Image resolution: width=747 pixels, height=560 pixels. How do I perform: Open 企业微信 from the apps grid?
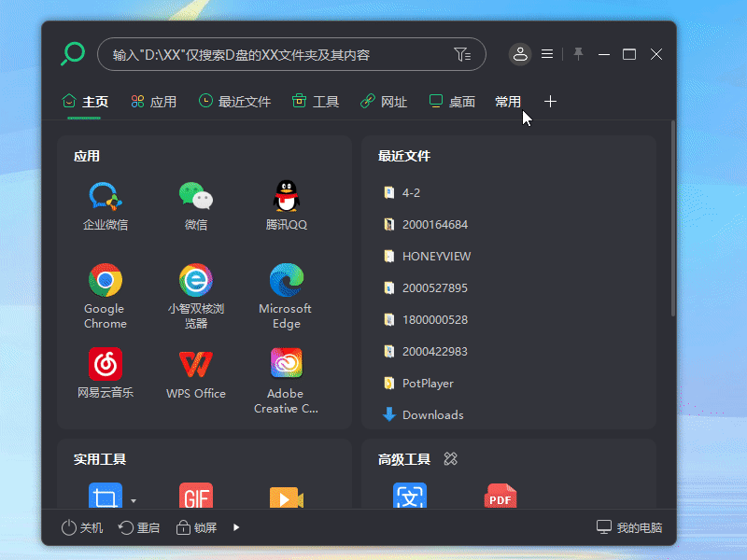pos(106,197)
